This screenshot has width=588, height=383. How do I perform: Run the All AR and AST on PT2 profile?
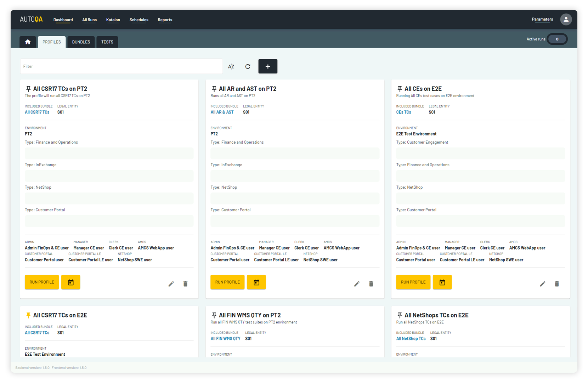click(227, 282)
